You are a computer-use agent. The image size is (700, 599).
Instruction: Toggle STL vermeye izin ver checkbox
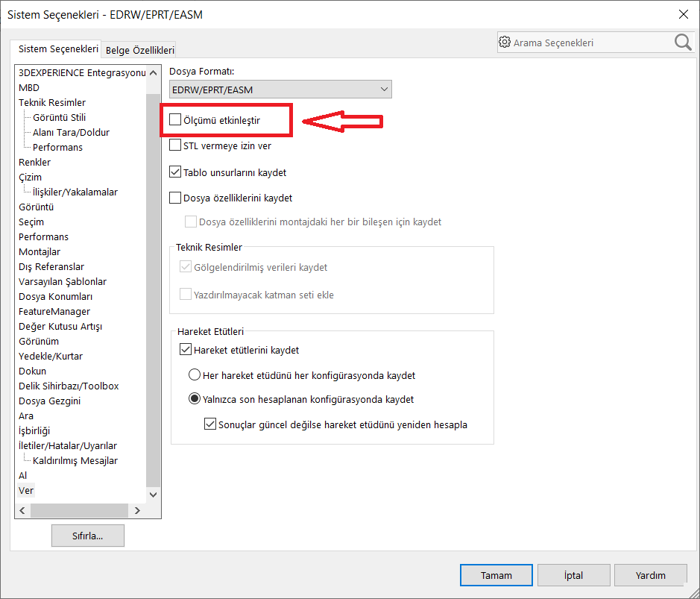pos(176,145)
